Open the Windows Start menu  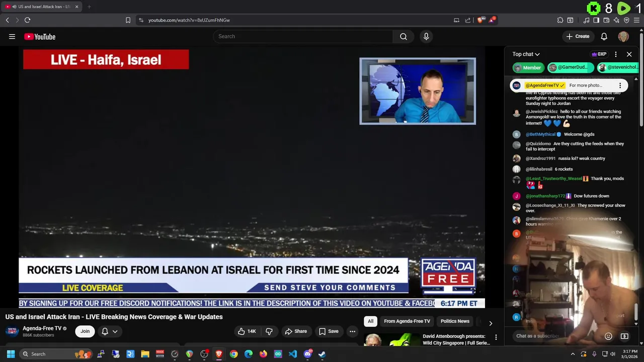[11, 354]
